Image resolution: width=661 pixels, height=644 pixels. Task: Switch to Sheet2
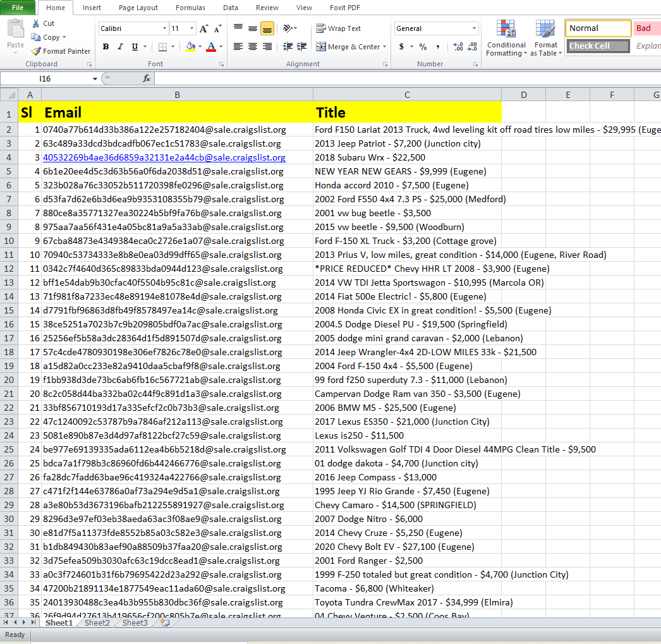pyautogui.click(x=96, y=623)
